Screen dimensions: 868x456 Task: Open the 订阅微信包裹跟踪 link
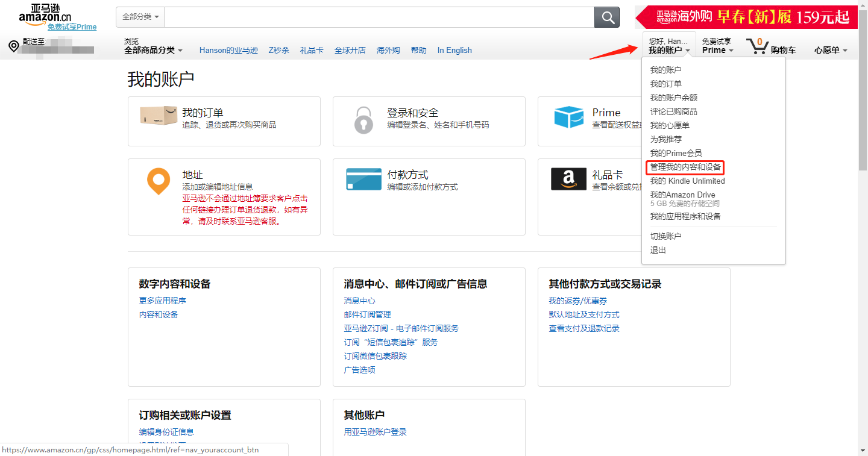coord(376,356)
